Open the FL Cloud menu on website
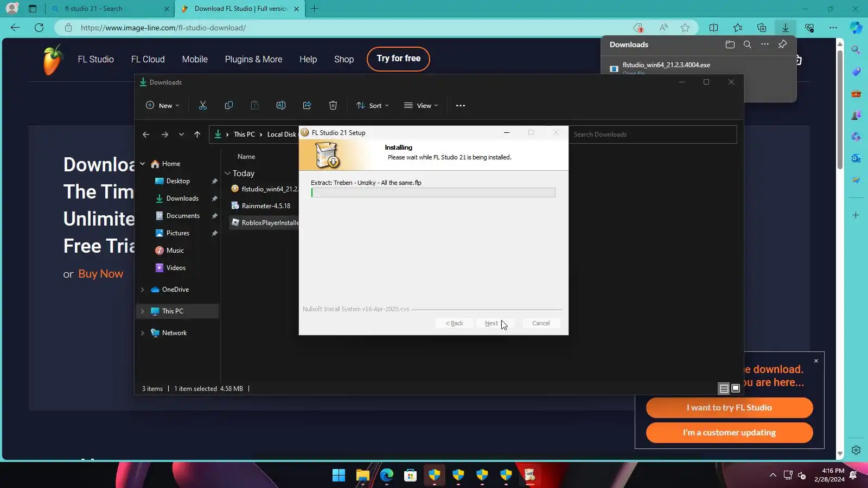868x488 pixels. click(148, 59)
